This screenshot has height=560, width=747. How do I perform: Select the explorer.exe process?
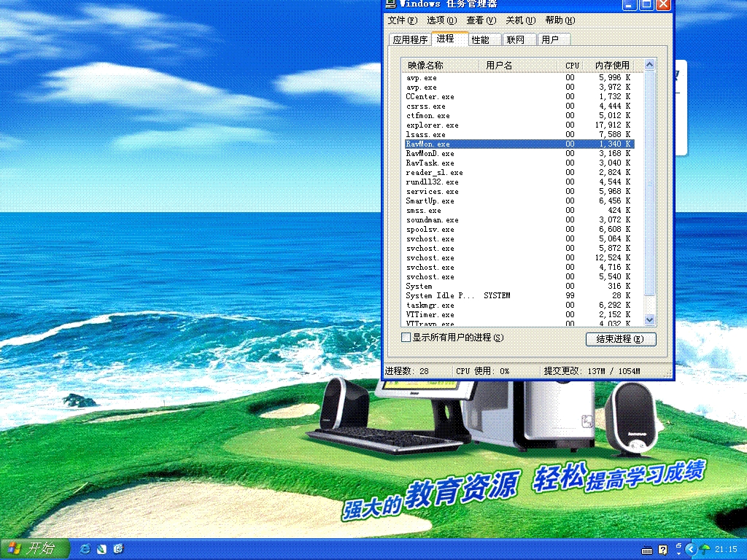point(519,125)
